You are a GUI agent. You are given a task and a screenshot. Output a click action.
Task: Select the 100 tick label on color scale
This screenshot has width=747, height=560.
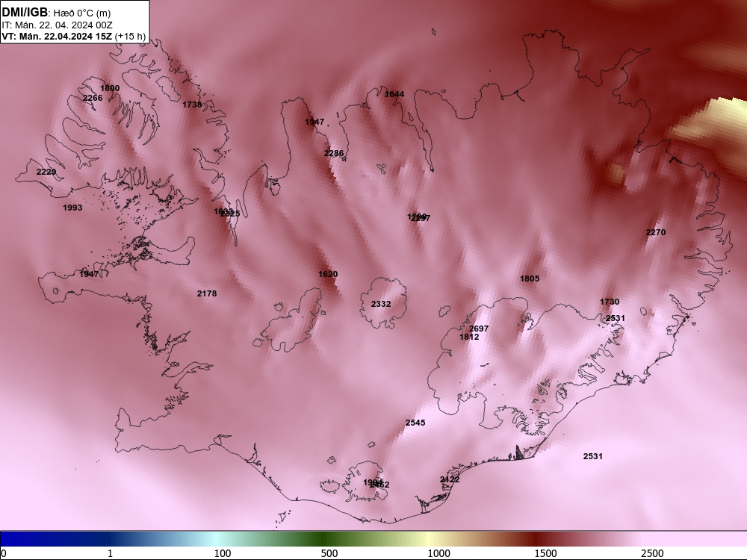click(223, 553)
